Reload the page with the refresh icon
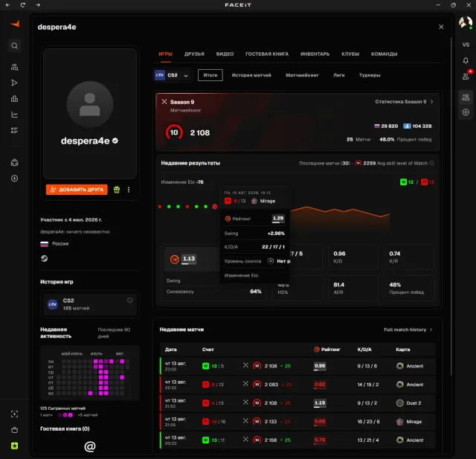Image resolution: width=476 pixels, height=459 pixels. (x=23, y=5)
